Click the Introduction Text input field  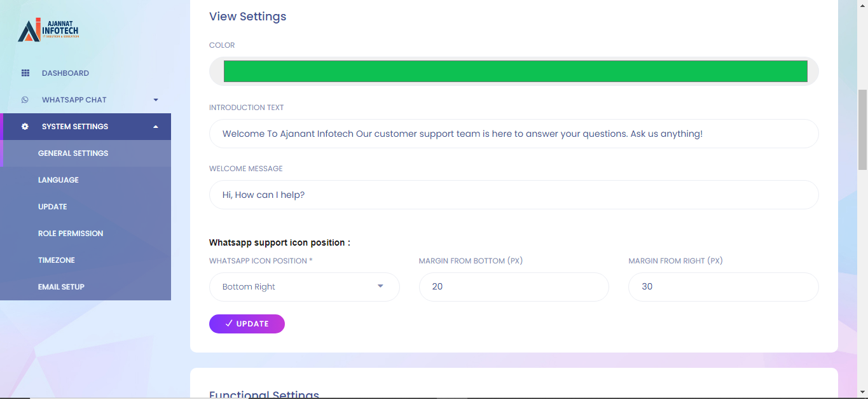click(514, 134)
